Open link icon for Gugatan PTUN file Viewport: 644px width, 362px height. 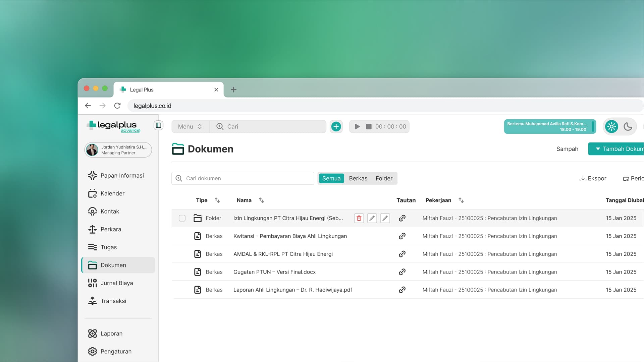(402, 272)
